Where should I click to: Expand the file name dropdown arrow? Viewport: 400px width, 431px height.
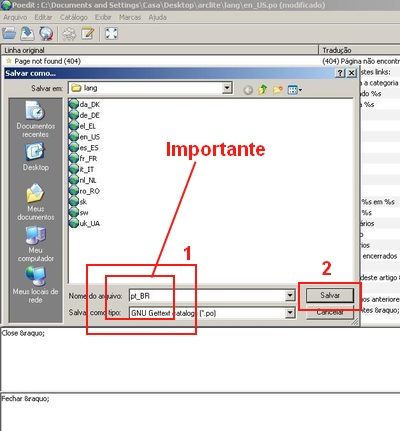tap(290, 295)
